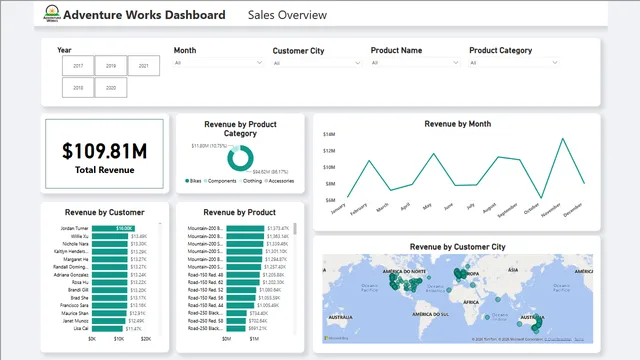
Task: Click the Microsoft Bing logo on map
Action: (x=336, y=338)
